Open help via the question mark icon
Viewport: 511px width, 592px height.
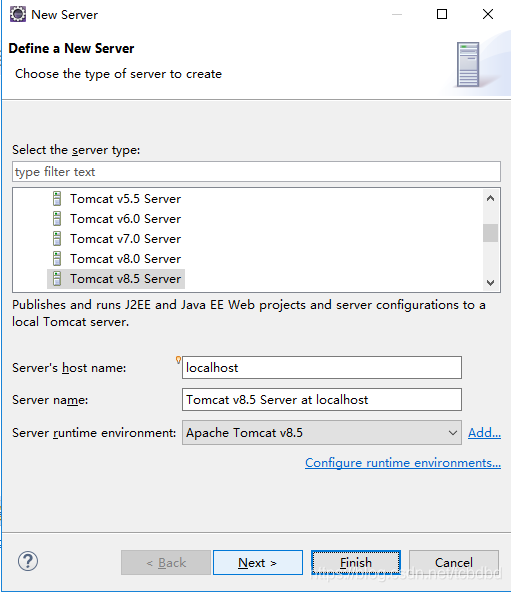(x=28, y=561)
